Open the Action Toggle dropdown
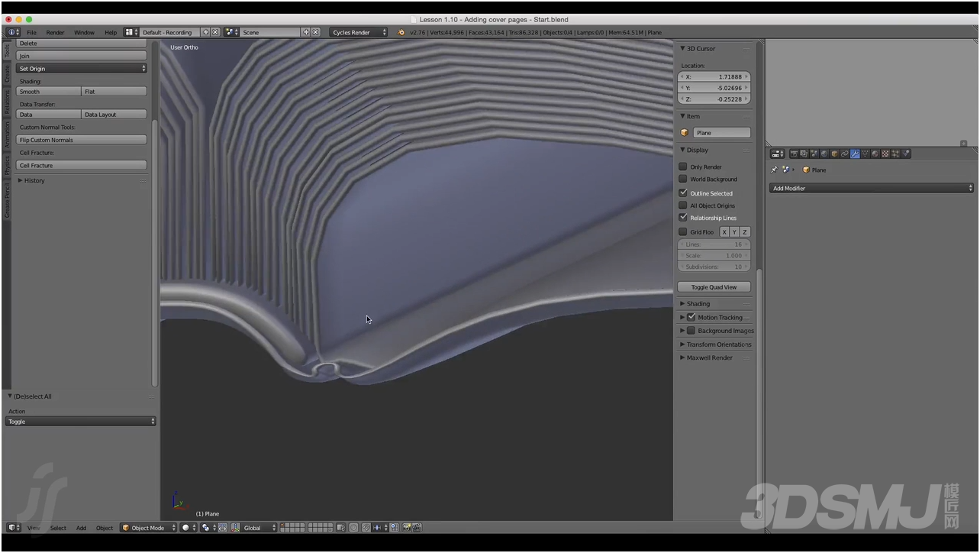Screen dimensions: 980x553 (81, 422)
